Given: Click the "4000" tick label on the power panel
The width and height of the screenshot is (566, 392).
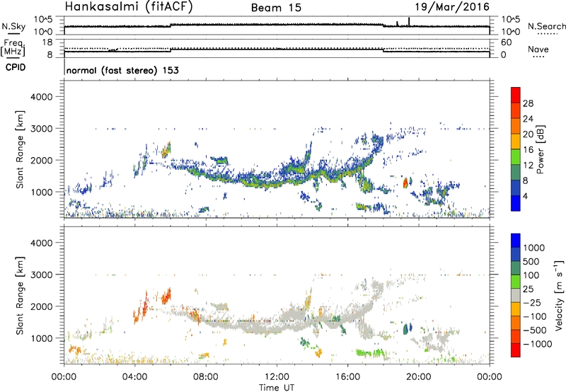Looking at the screenshot, I should point(42,97).
